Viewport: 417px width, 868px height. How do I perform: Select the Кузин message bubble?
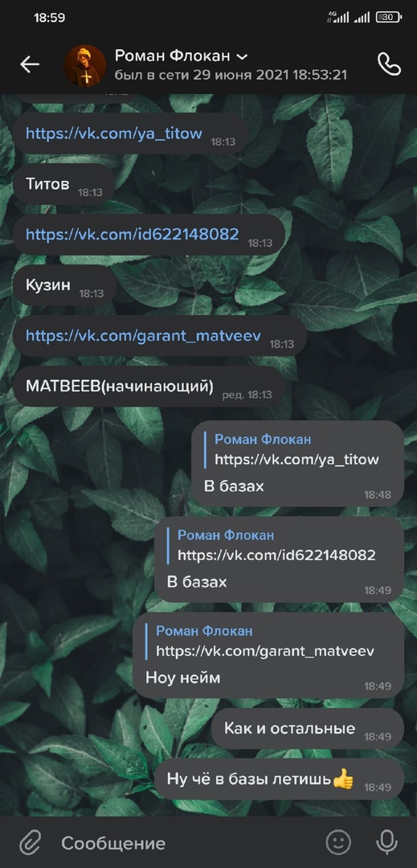tap(64, 285)
